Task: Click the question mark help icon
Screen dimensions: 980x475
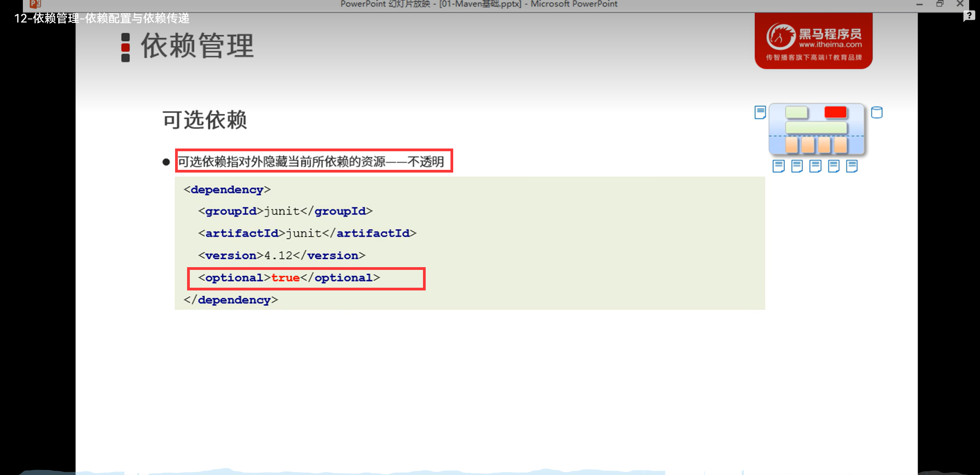Action: click(x=969, y=16)
